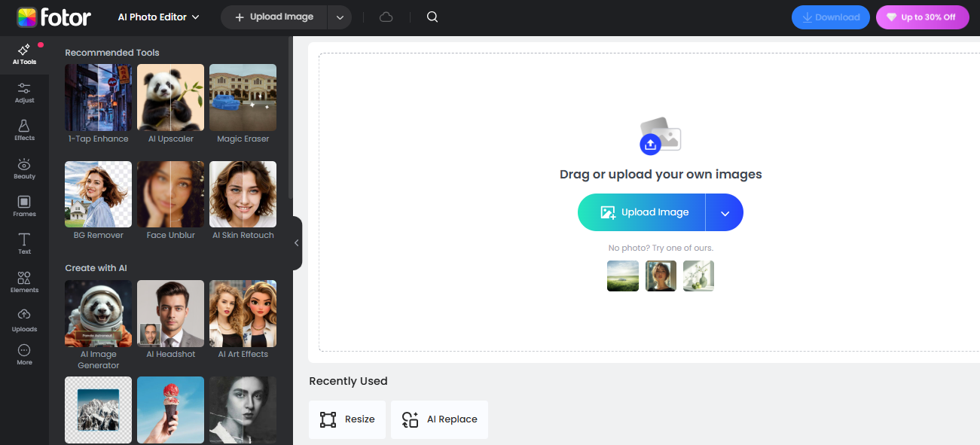This screenshot has height=445, width=980.
Task: Select the Elements sidebar icon
Action: (23, 279)
